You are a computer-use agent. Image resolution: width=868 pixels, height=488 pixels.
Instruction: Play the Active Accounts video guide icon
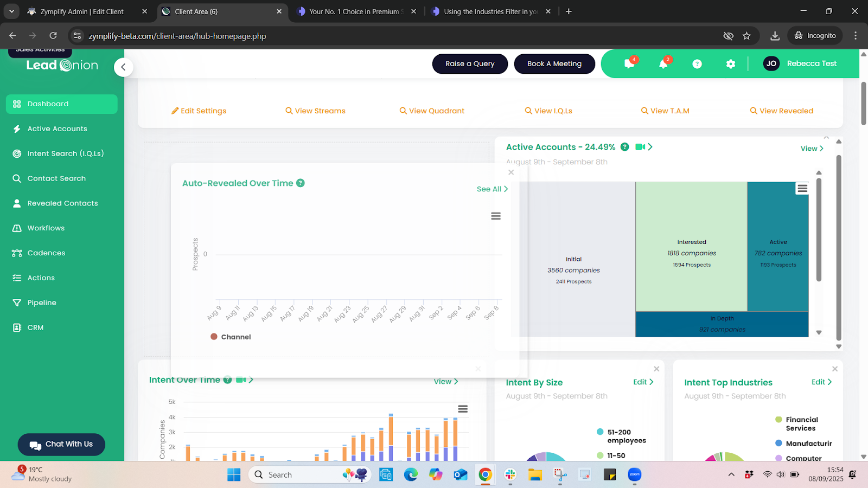[x=641, y=147]
